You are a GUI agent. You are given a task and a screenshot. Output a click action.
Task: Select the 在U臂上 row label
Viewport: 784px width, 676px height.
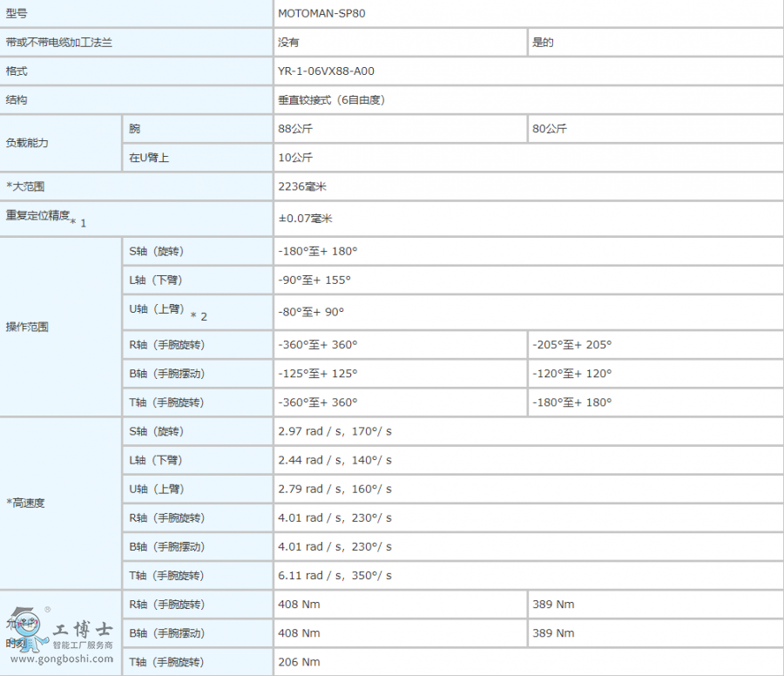149,158
